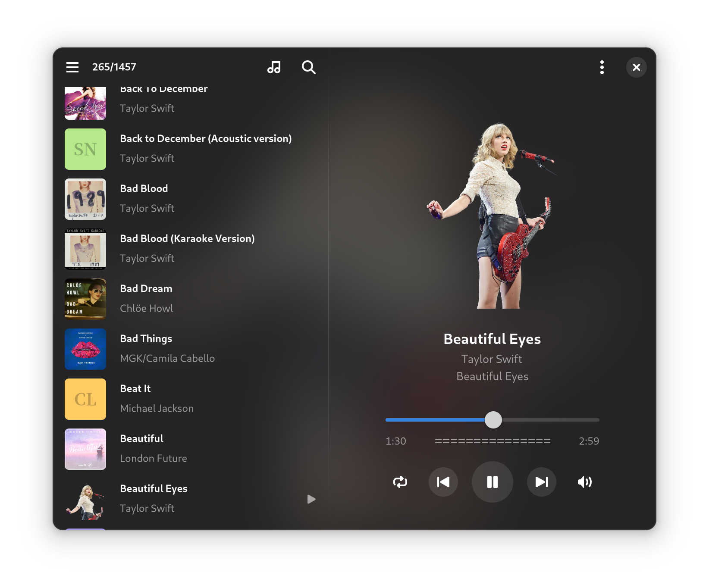Select Bad Blood (Karaoke Version)
Screen dimensions: 709x588
tap(191, 249)
